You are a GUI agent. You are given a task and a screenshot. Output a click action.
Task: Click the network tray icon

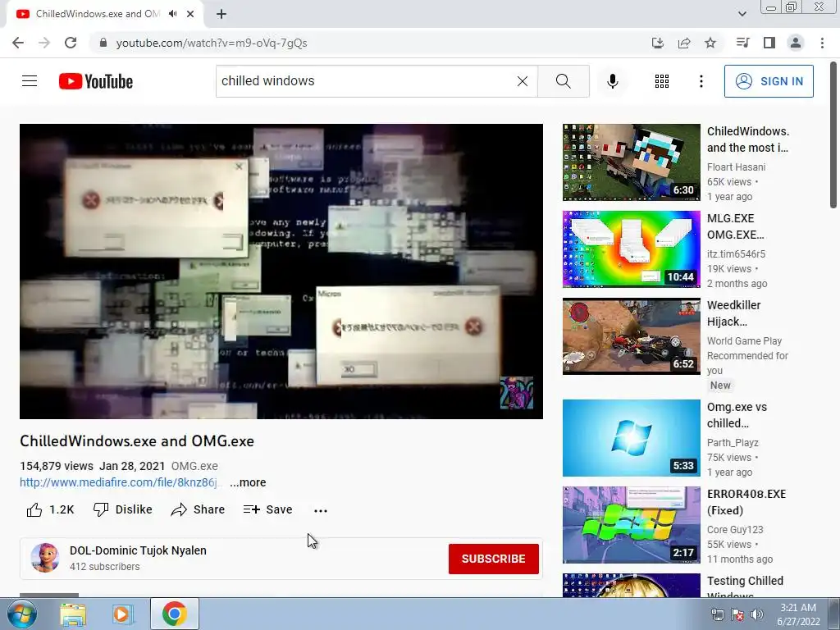[717, 614]
